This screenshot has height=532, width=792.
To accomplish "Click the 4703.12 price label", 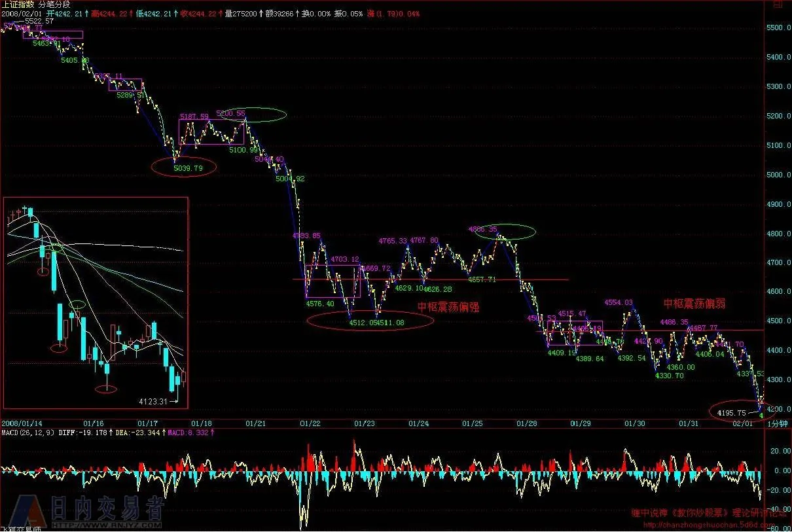I will coord(345,259).
